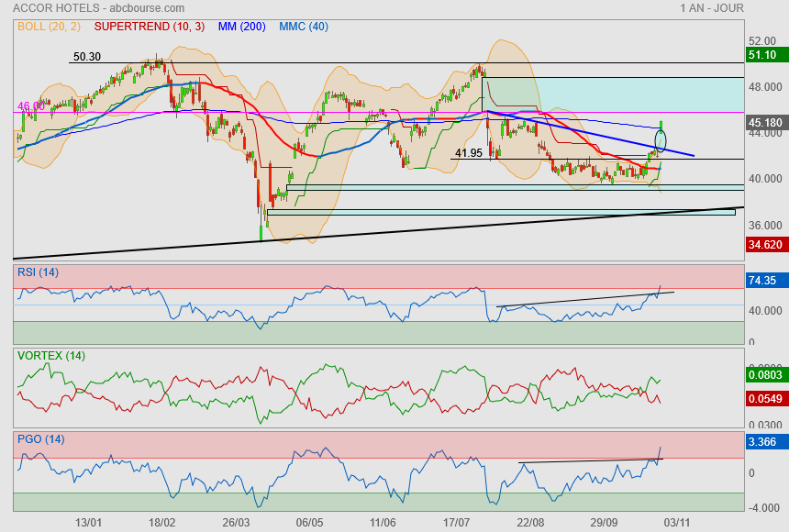Click the 34.620 red price tag
Screen dimensions: 789x532
click(x=765, y=245)
